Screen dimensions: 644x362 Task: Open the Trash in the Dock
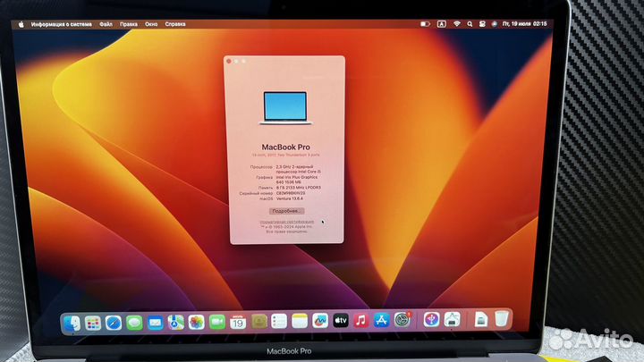(x=501, y=318)
